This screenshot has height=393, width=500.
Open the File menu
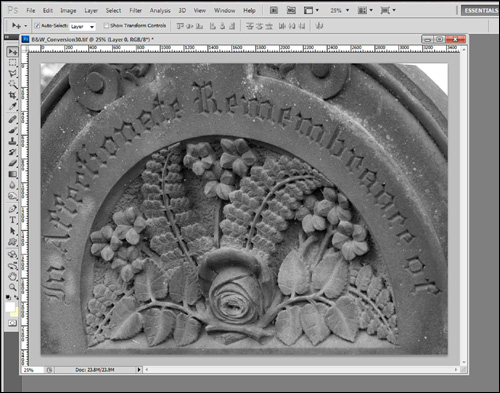(x=31, y=11)
